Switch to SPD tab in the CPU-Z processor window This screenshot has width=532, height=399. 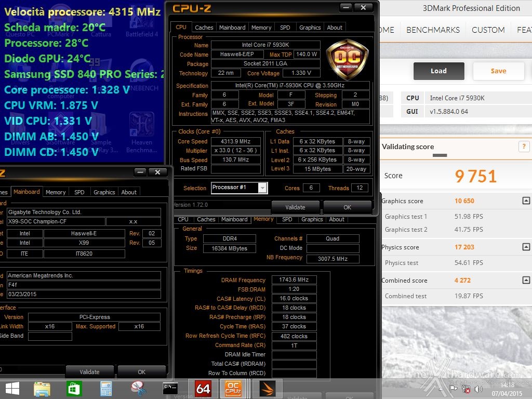click(x=285, y=28)
